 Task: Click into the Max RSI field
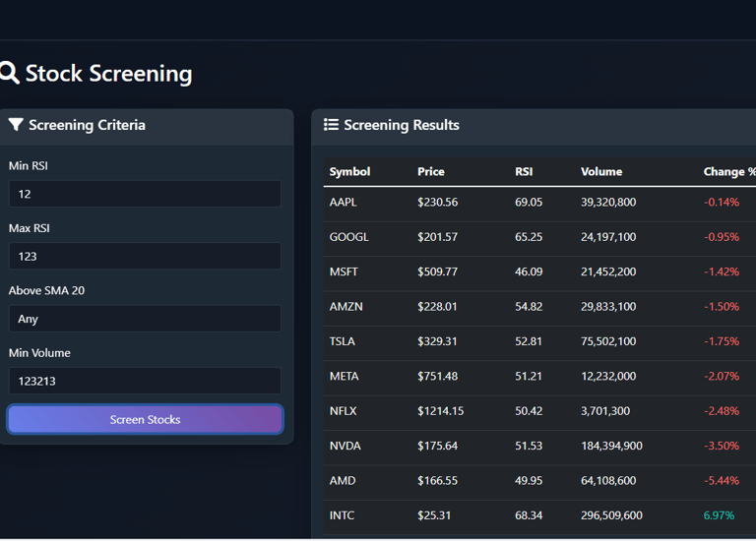point(145,256)
